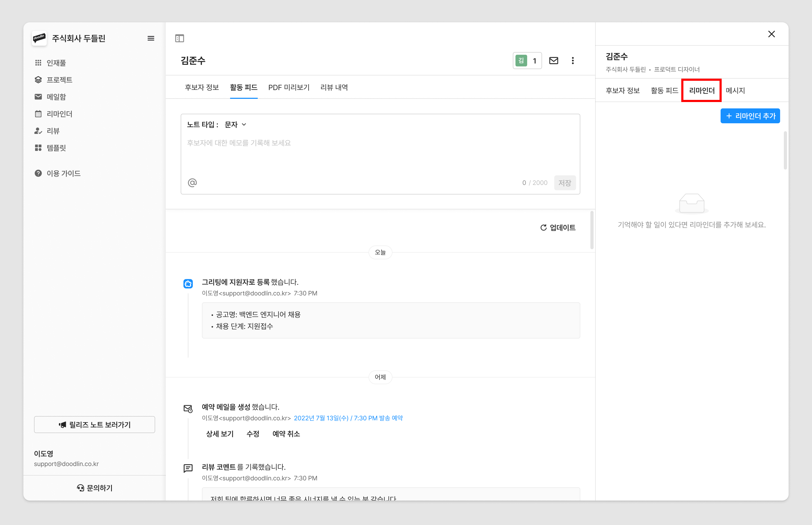Expand the 노트 타입 문자 dropdown
The width and height of the screenshot is (812, 525).
pos(235,125)
